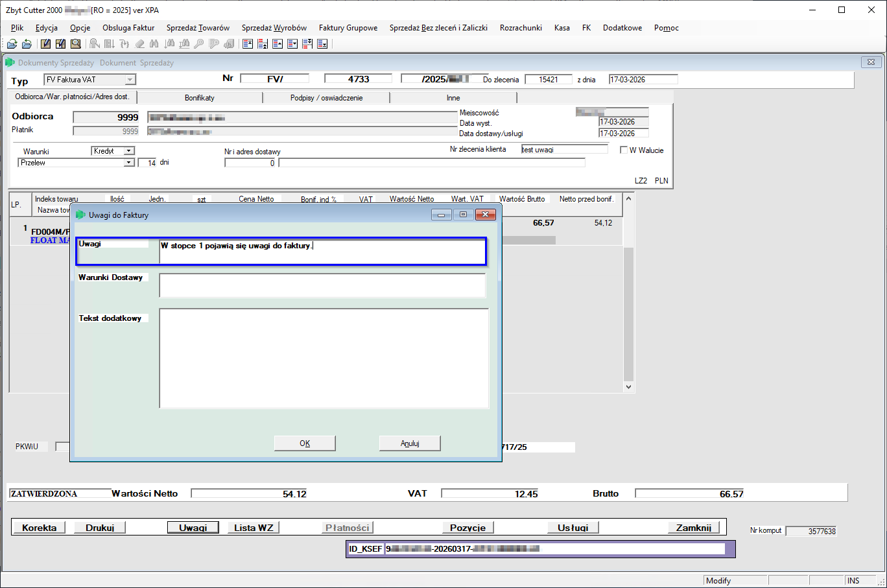Click the previous record (single up arrow) toolbar icon
Viewport: 887px width, 588px height.
[278, 43]
